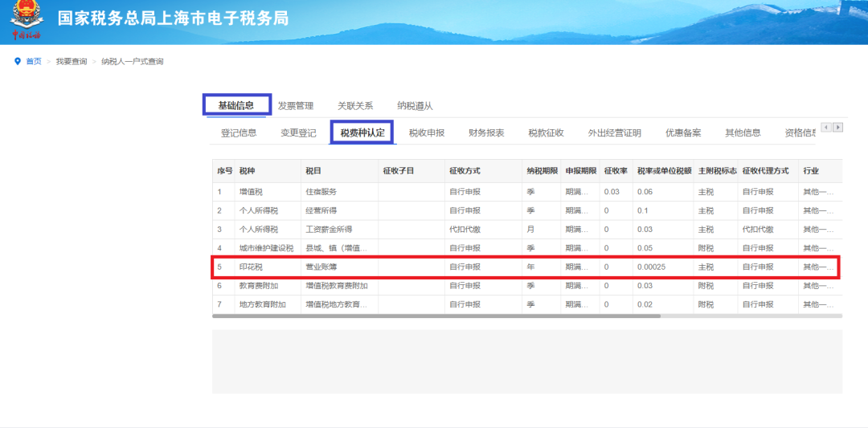Open 登记信息 sub-tab
This screenshot has height=428, width=868.
point(239,132)
